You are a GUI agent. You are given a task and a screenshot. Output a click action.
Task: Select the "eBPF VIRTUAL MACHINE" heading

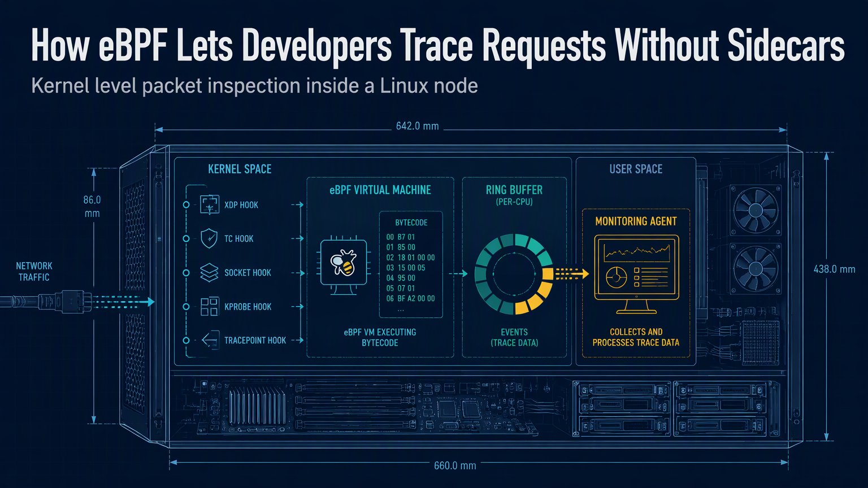pyautogui.click(x=380, y=190)
